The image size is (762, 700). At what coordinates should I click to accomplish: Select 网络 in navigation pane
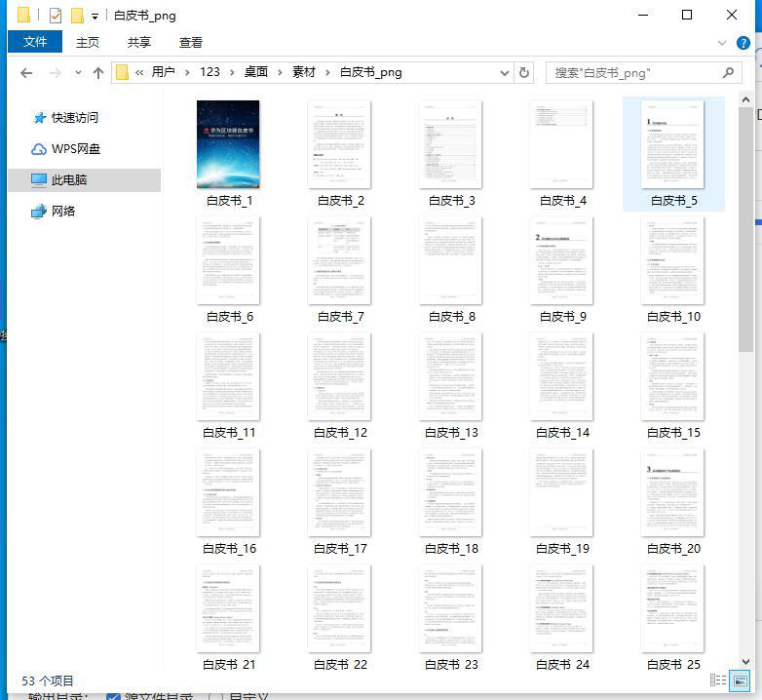coord(63,211)
